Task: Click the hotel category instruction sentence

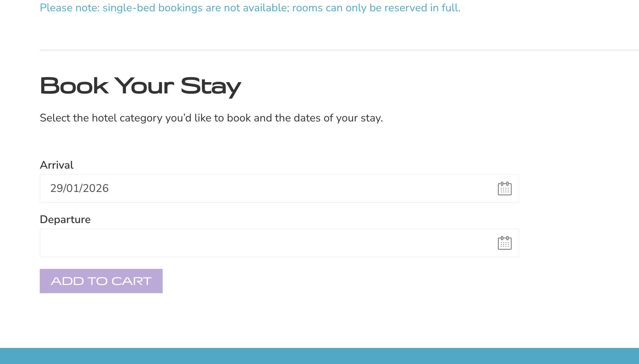Action: 211,118
